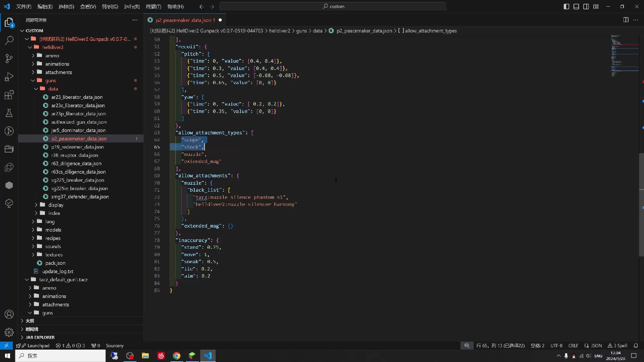The image size is (644, 362).
Task: Select p19_redeemer_data.json file
Action: pyautogui.click(x=78, y=147)
